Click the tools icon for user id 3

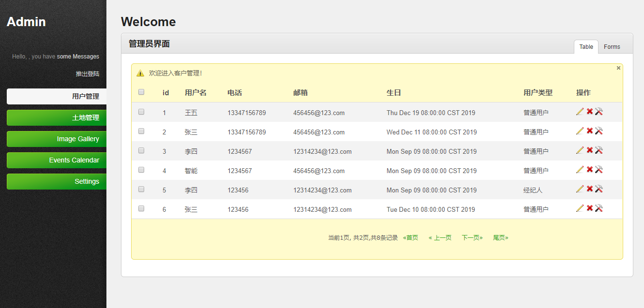[x=599, y=150]
